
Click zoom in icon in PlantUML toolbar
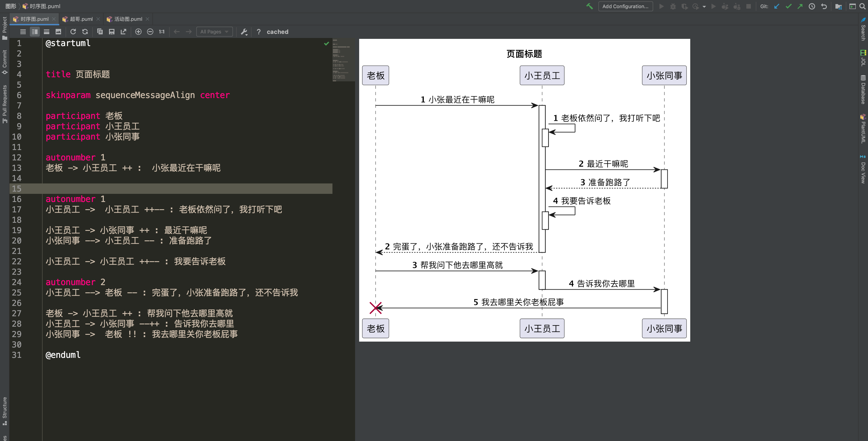click(x=138, y=32)
